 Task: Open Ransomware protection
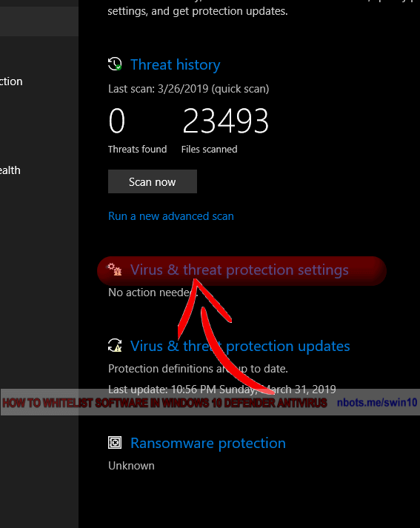tap(208, 443)
